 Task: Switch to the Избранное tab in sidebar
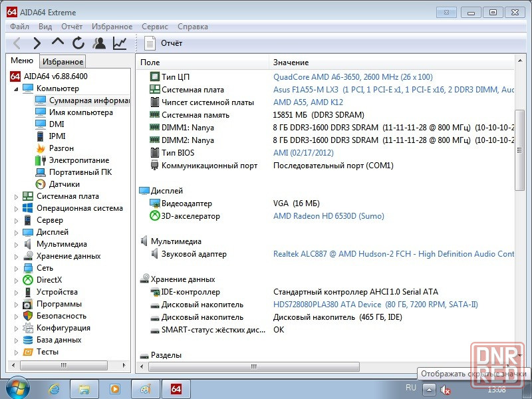(x=63, y=61)
